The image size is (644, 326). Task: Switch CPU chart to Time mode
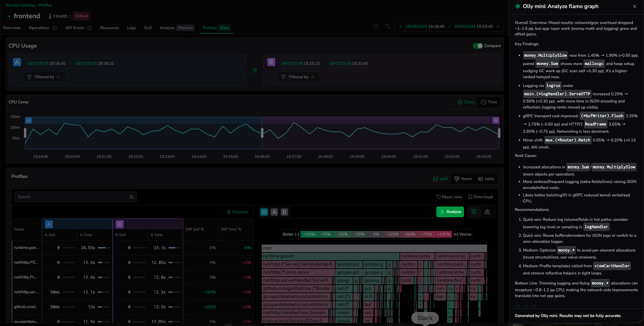tap(489, 102)
